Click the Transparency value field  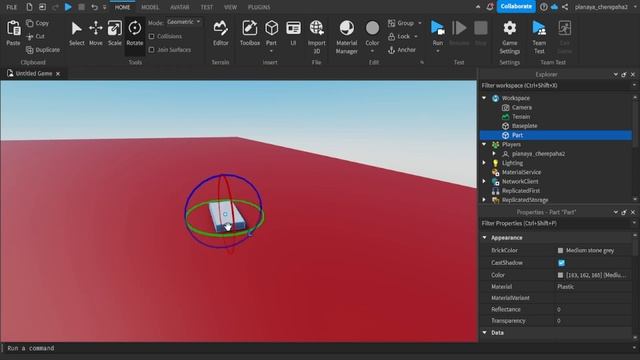click(x=594, y=321)
